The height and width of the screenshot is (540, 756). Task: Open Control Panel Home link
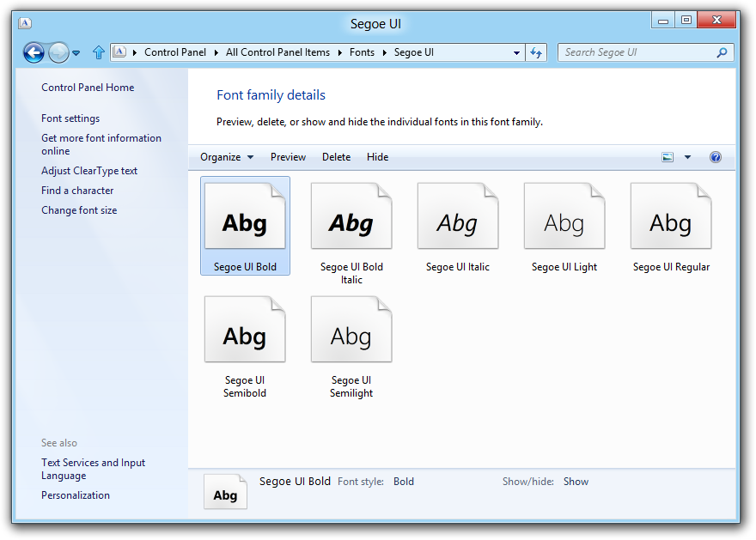88,88
